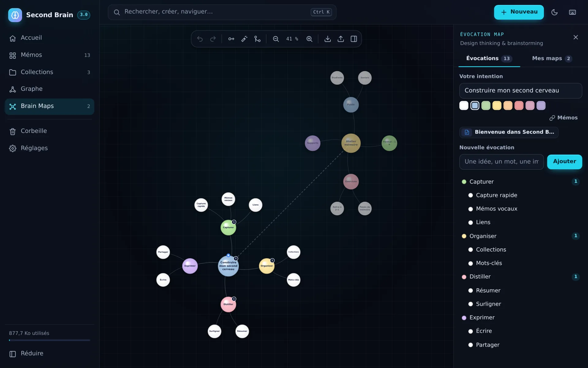Click the redo arrow in canvas toolbar

(x=213, y=39)
